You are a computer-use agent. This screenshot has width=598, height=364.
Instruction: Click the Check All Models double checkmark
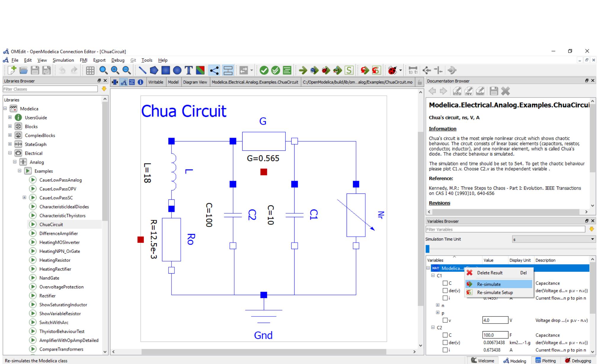click(x=276, y=70)
